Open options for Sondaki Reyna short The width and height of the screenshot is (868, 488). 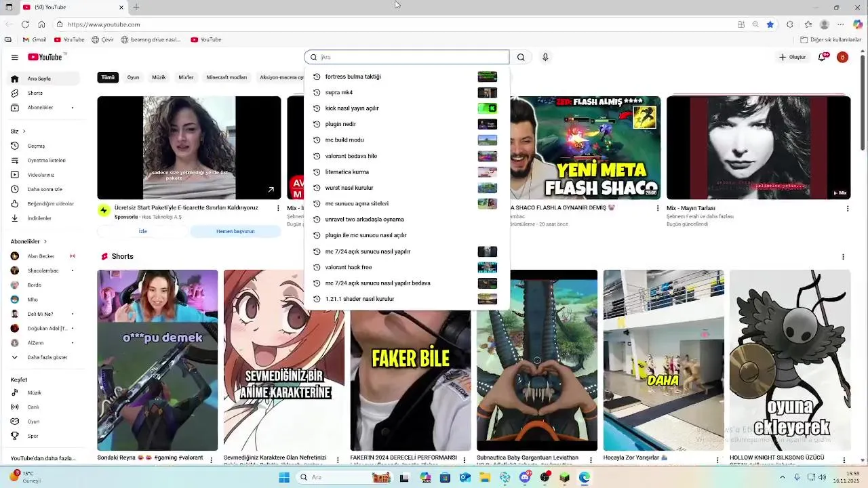tap(212, 460)
